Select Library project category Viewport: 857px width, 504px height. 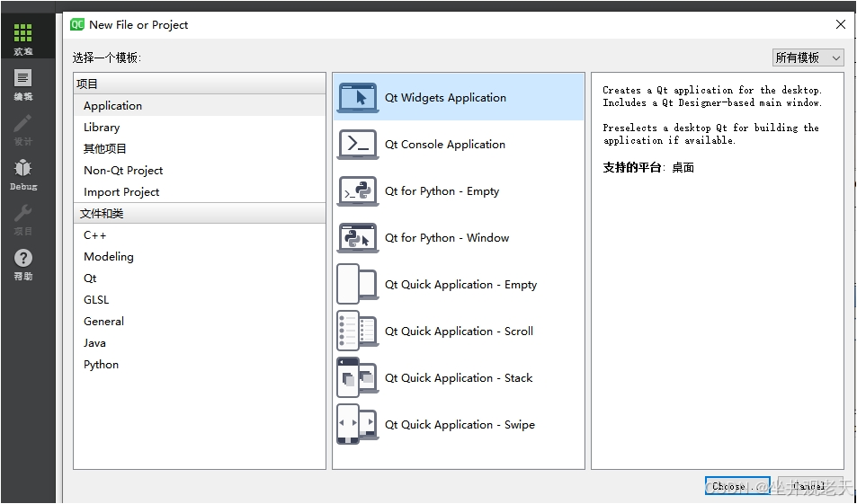tap(200, 128)
